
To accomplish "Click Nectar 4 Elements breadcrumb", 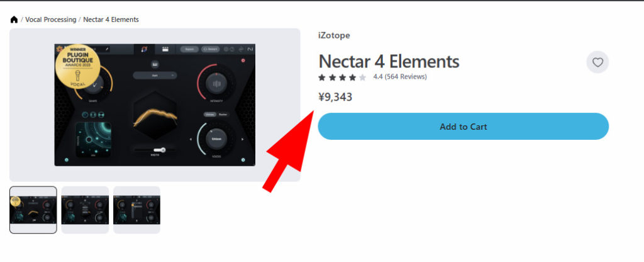I will point(111,20).
